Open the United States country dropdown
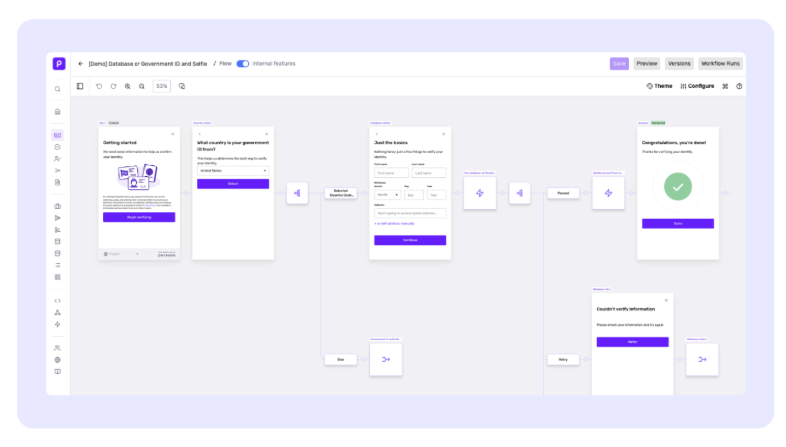Viewport: 786px width, 447px height. coord(233,171)
